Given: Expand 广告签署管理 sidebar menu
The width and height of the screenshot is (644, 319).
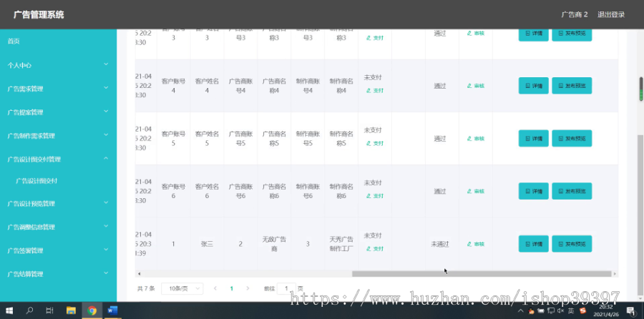Looking at the screenshot, I should point(59,250).
